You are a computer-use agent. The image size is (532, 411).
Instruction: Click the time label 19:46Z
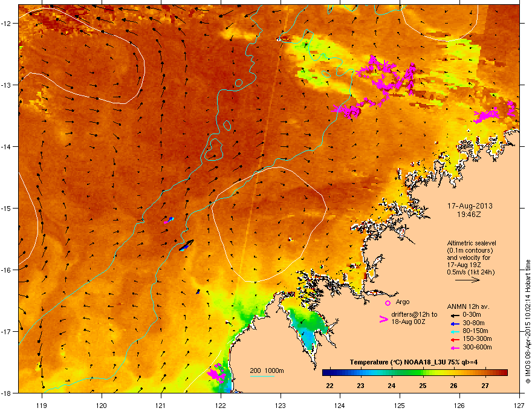click(469, 215)
